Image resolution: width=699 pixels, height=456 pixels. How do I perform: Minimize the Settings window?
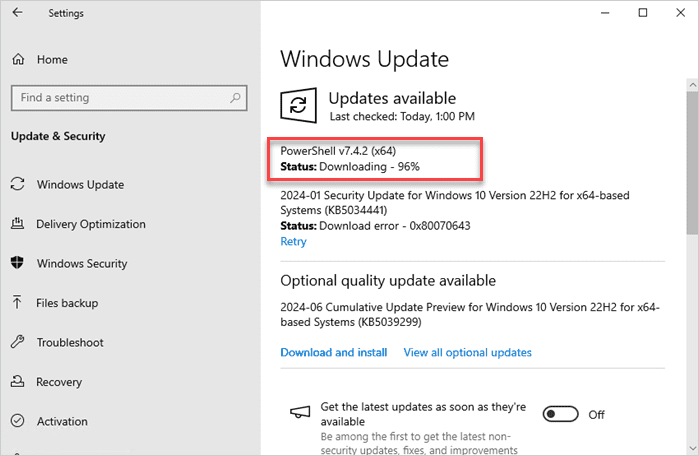click(605, 12)
